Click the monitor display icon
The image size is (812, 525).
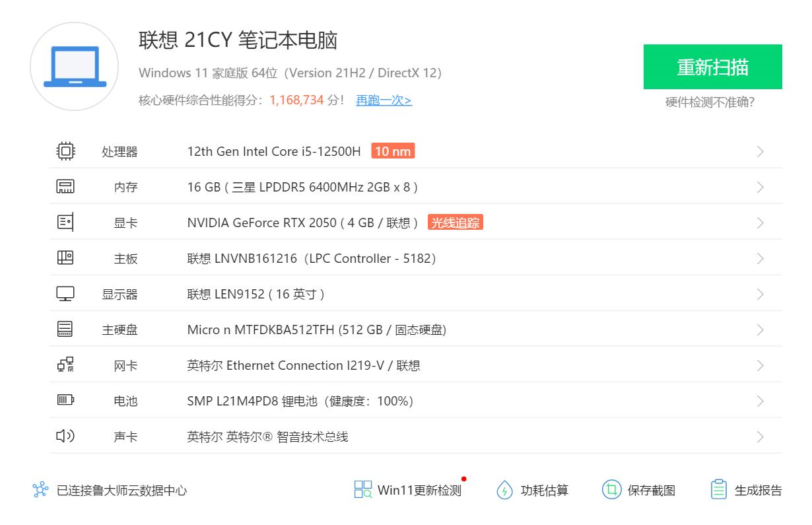[x=65, y=294]
